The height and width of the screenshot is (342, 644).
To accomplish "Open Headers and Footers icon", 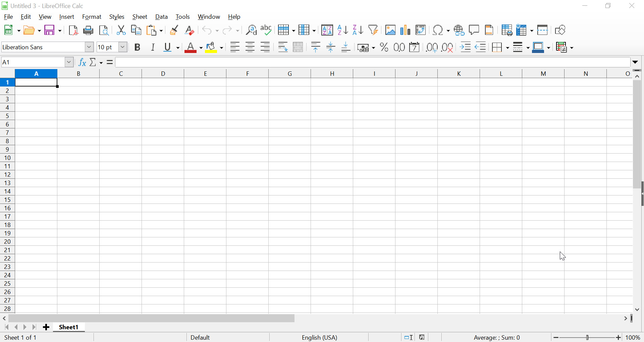I will pos(490,30).
